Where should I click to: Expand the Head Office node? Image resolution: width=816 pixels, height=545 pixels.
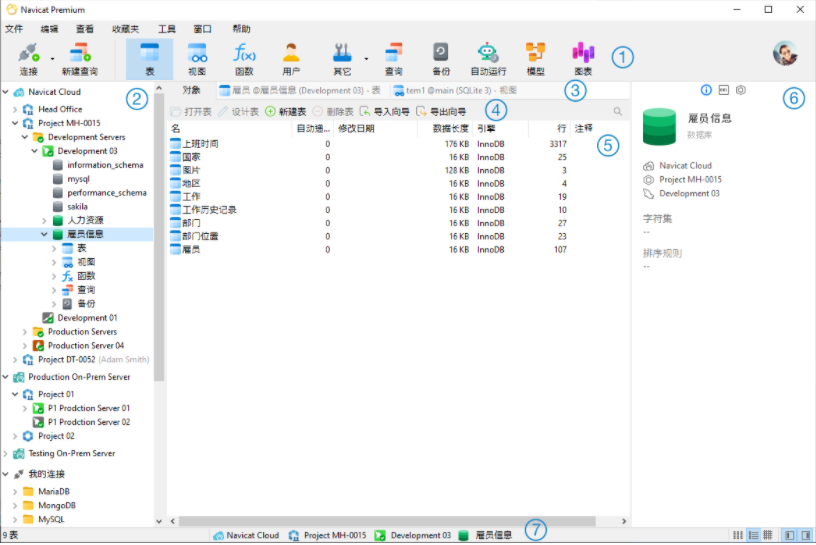pyautogui.click(x=15, y=109)
